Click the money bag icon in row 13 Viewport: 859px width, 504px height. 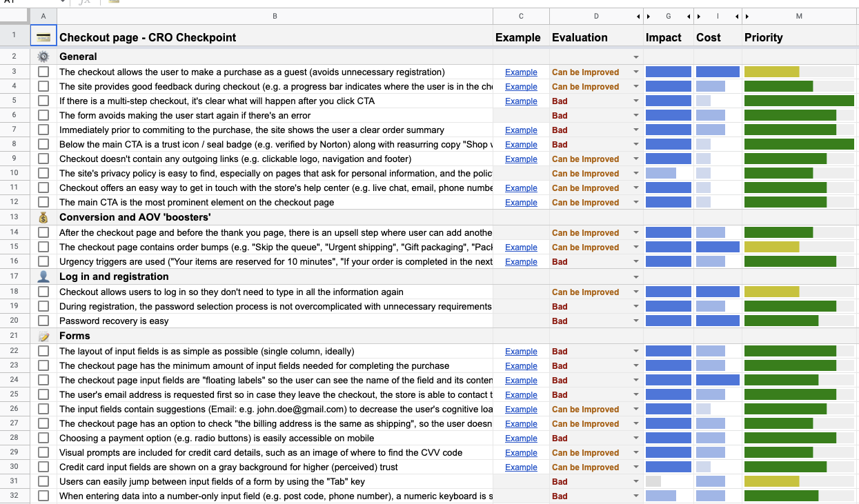(43, 217)
